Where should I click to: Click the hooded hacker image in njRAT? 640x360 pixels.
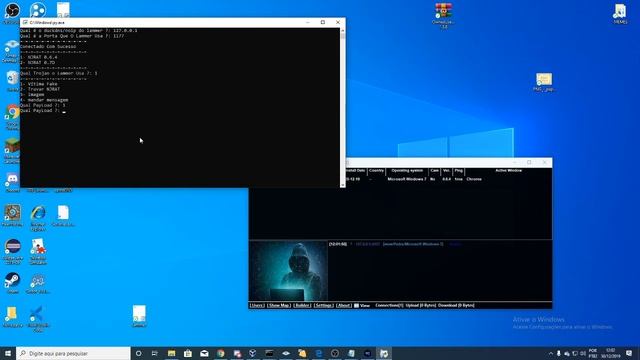[288, 271]
